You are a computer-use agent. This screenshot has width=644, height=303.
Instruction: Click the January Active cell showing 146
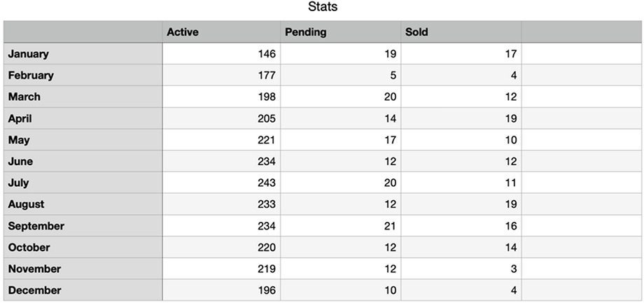[221, 54]
